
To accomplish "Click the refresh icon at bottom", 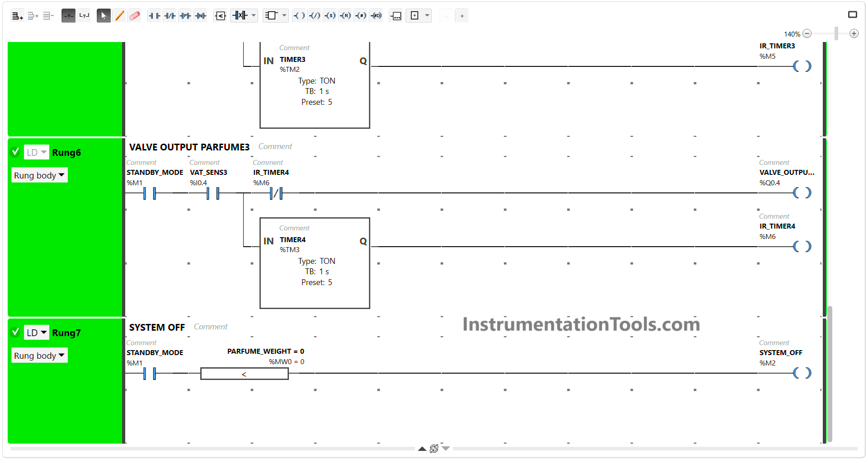I will 434,449.
